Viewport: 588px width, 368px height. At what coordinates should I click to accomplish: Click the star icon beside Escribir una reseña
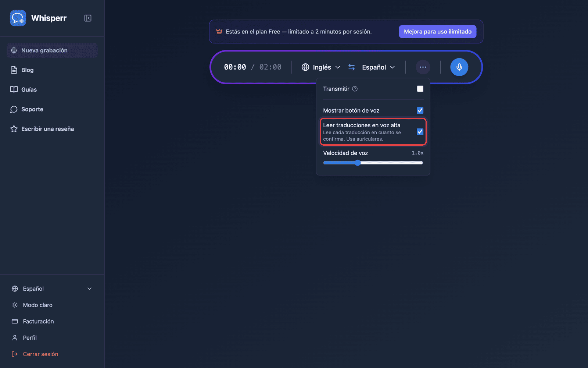pyautogui.click(x=14, y=129)
